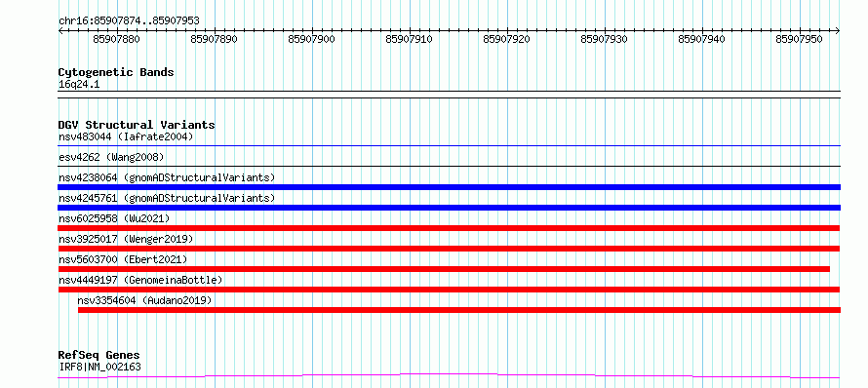The height and width of the screenshot is (388, 868).
Task: Click ruler position 85907930
Action: [x=604, y=39]
